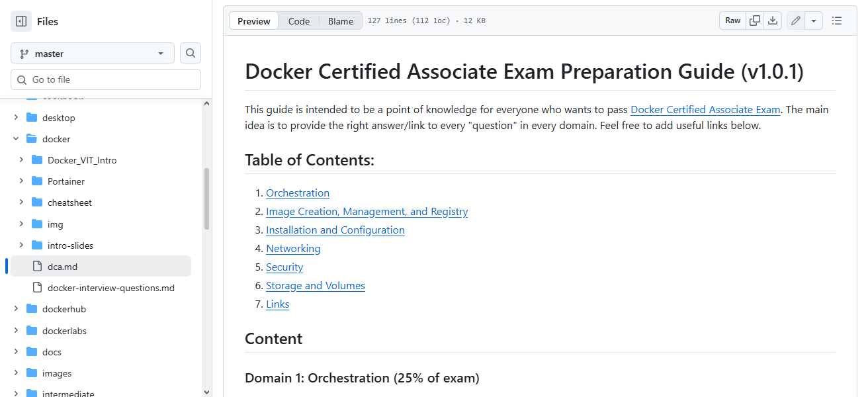Collapse the file tree sidebar icon
Image resolution: width=868 pixels, height=397 pixels.
click(x=21, y=21)
